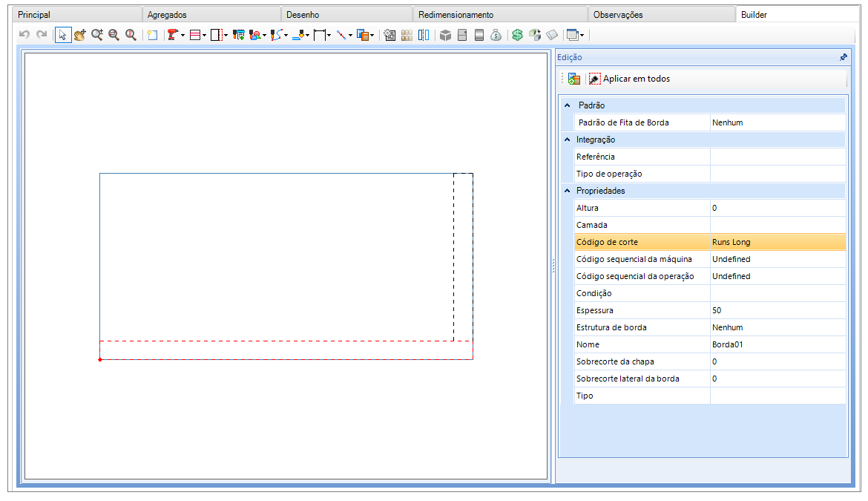Click the tilted checklist sheet icon
The width and height of the screenshot is (868, 501).
pyautogui.click(x=552, y=35)
